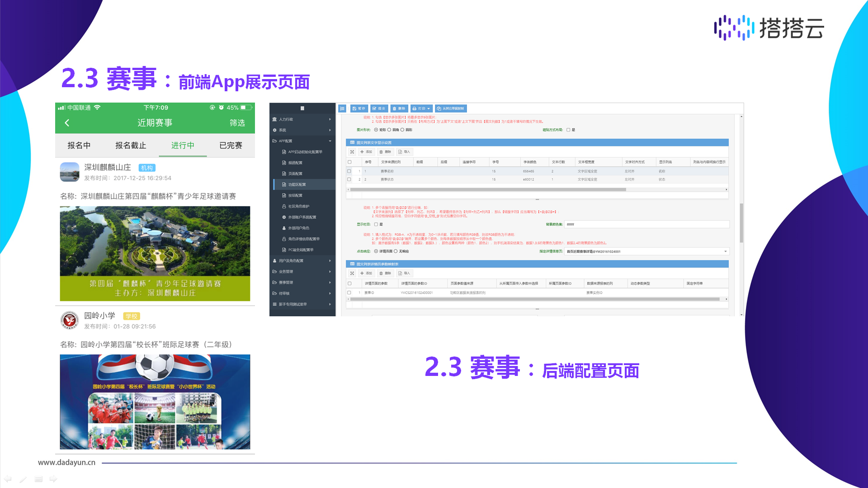This screenshot has width=868, height=488.
Task: Open 页面配置 in the sidebar
Action: tap(295, 174)
